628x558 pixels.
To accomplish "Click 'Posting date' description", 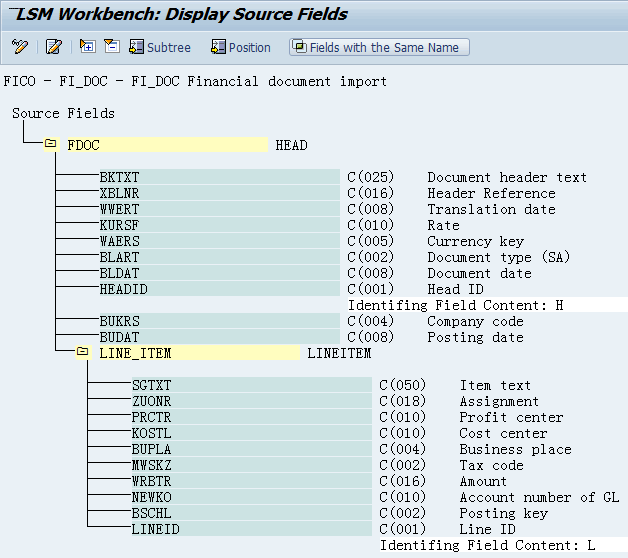I will [x=475, y=338].
